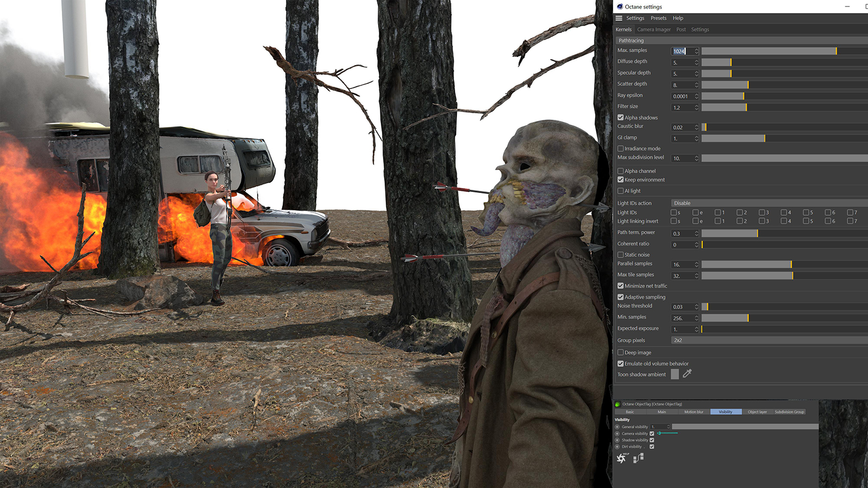868x488 pixels.
Task: Open the hamburger menu in Octane settings
Action: (x=618, y=18)
